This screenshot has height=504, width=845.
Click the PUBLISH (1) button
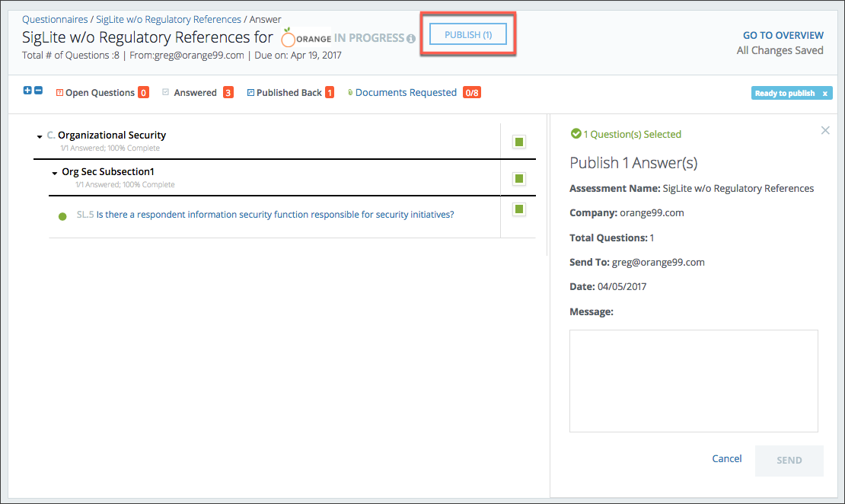(x=467, y=34)
